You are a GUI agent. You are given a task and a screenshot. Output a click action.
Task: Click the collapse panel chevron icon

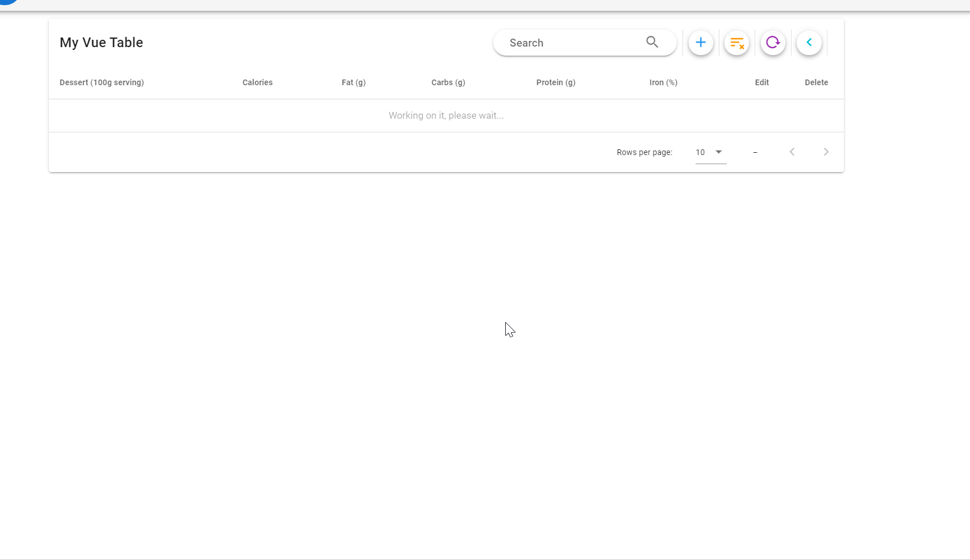809,43
